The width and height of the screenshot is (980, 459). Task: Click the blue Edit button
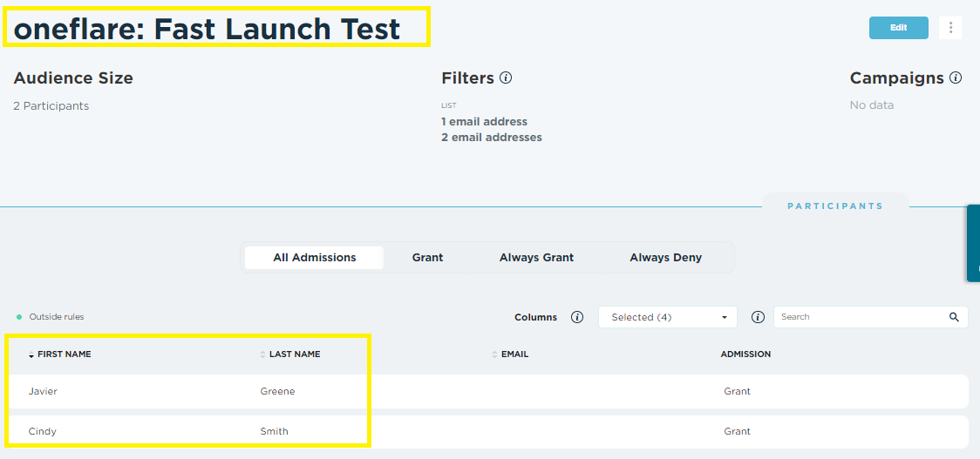coord(898,28)
